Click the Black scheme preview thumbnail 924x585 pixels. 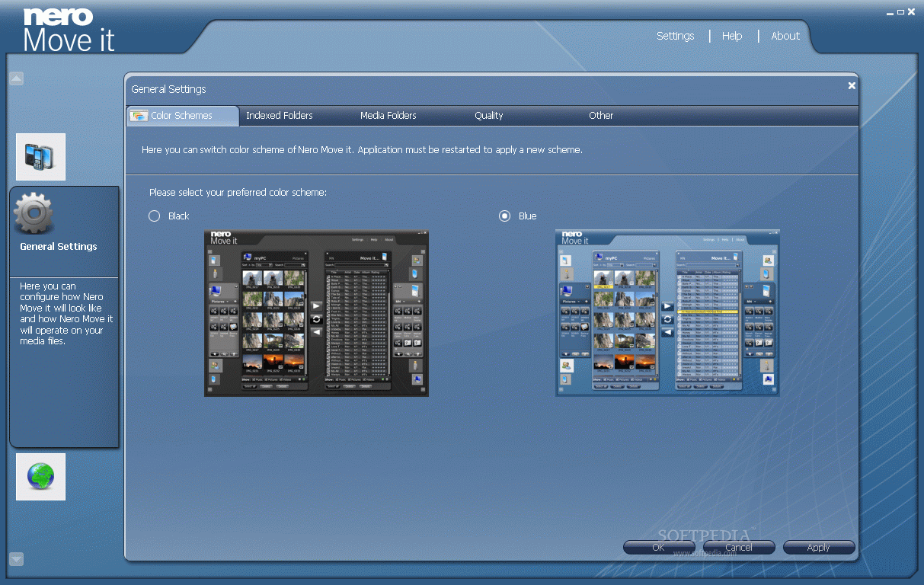(x=316, y=313)
